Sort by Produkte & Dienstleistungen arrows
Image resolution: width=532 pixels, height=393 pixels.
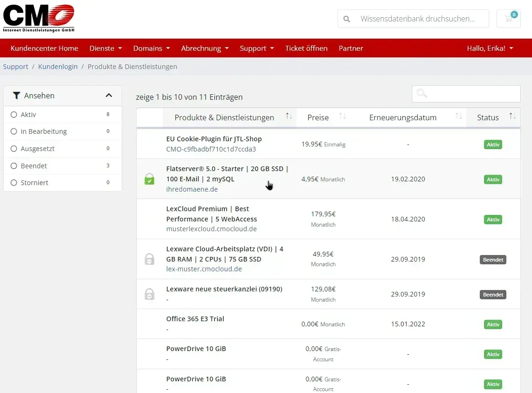point(289,117)
